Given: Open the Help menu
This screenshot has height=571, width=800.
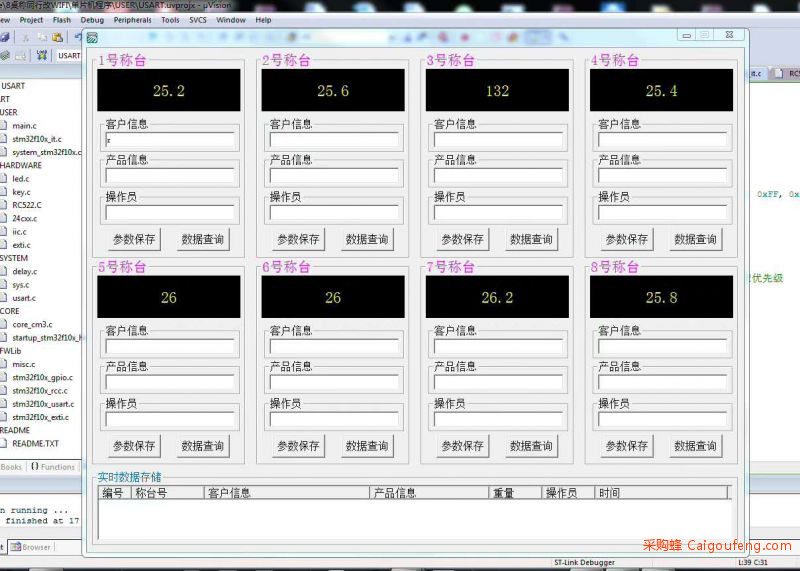Looking at the screenshot, I should tap(263, 20).
